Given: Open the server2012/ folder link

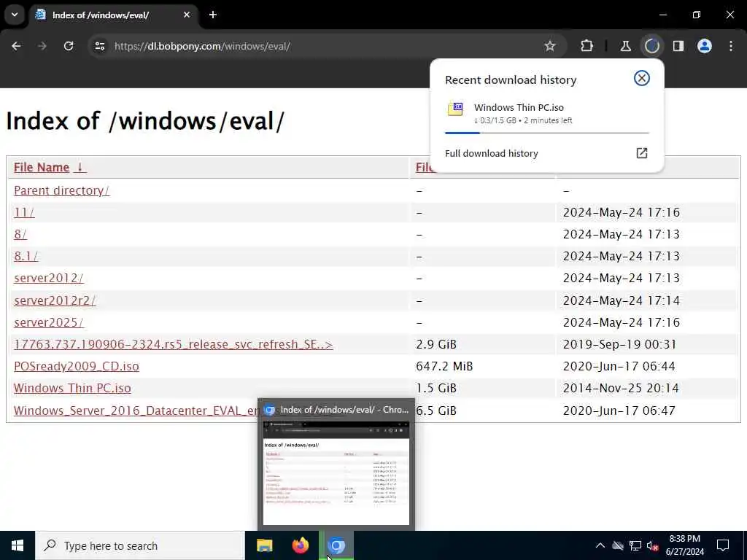Looking at the screenshot, I should (x=49, y=278).
